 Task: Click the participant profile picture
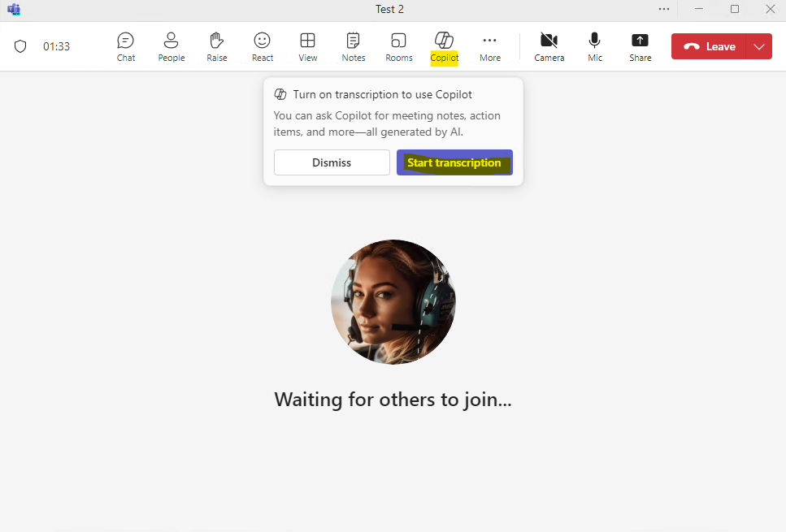point(393,301)
